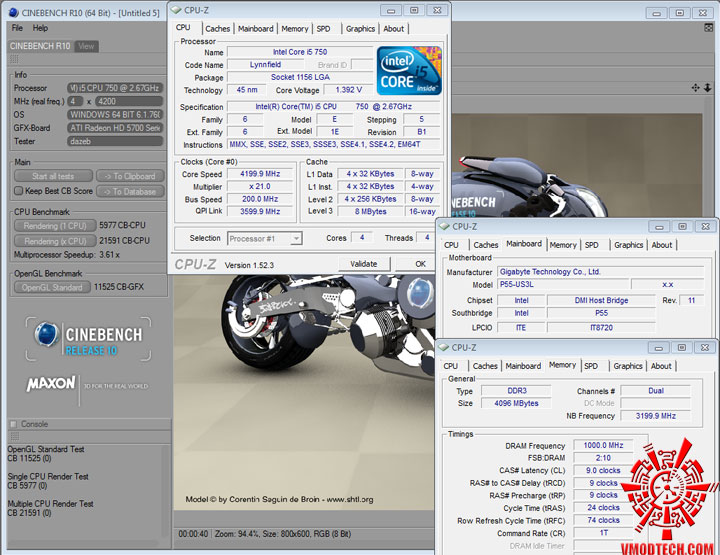This screenshot has width=720, height=555.
Task: Open the SPD tab in the bottom Memory CPU-Z window
Action: [591, 366]
